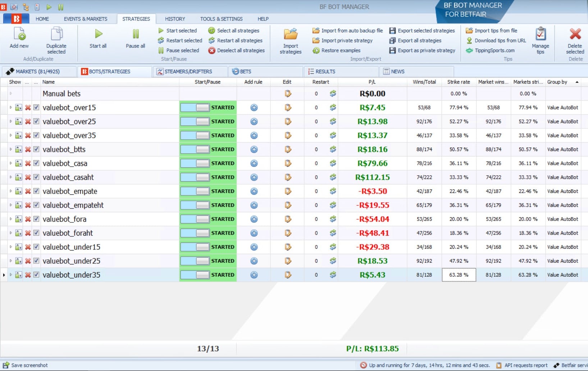The height and width of the screenshot is (371, 588).
Task: Click the Add new strategy icon
Action: click(19, 34)
